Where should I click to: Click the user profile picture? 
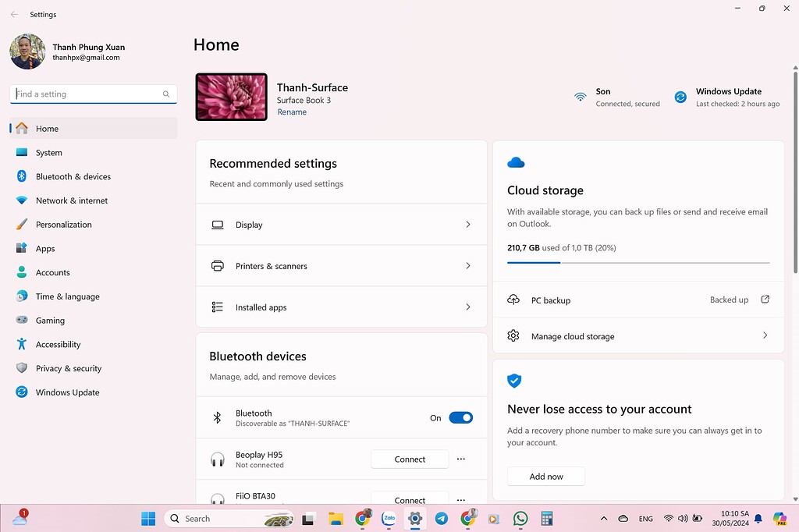point(27,51)
